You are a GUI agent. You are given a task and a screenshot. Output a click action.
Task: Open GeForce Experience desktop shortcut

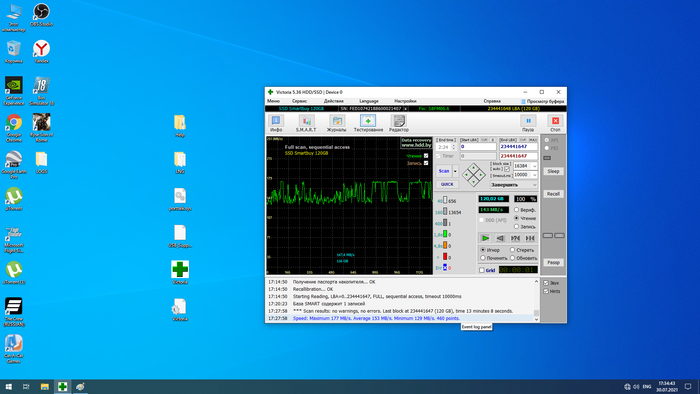[x=14, y=91]
